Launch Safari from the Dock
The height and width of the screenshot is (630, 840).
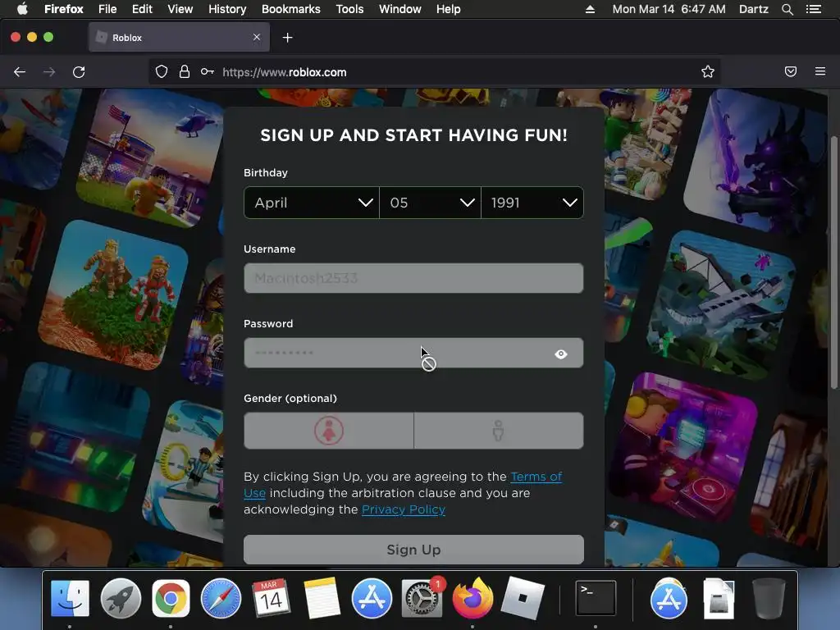tap(221, 598)
